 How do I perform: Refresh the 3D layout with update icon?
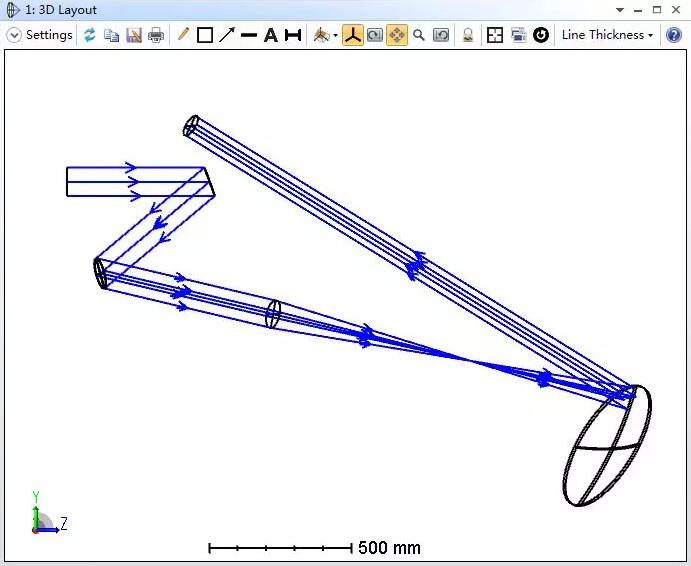point(90,35)
